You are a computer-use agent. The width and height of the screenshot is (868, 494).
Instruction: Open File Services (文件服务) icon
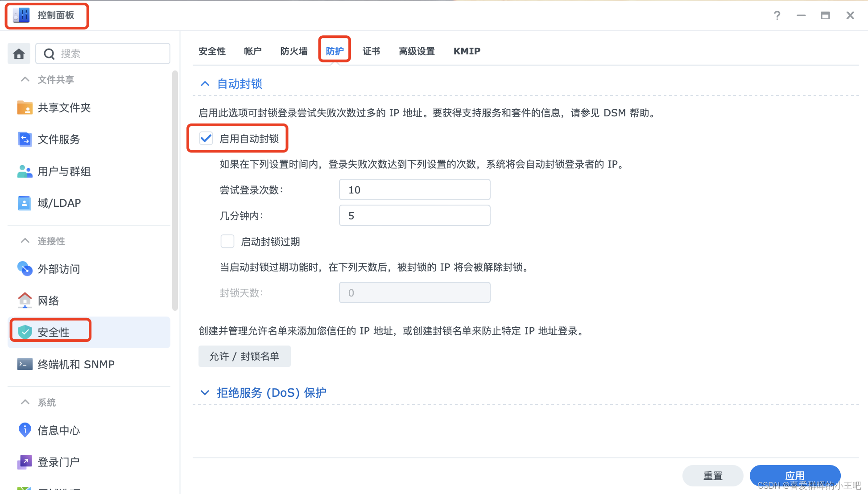pyautogui.click(x=25, y=140)
